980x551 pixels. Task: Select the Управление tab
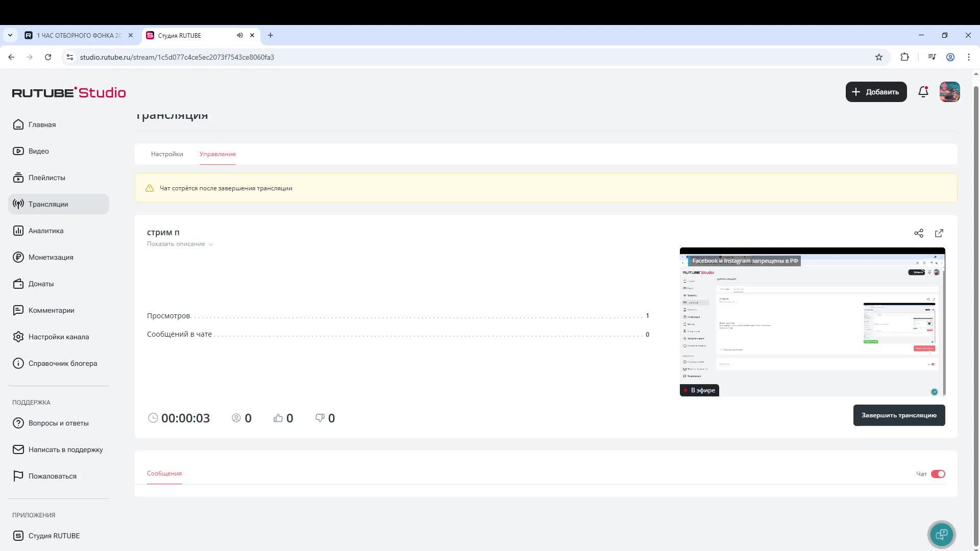click(217, 154)
